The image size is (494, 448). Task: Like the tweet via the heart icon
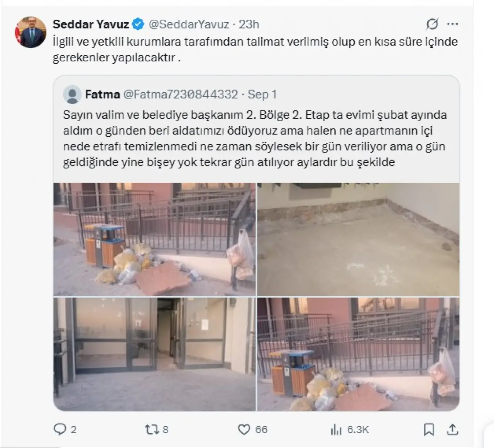tap(244, 429)
